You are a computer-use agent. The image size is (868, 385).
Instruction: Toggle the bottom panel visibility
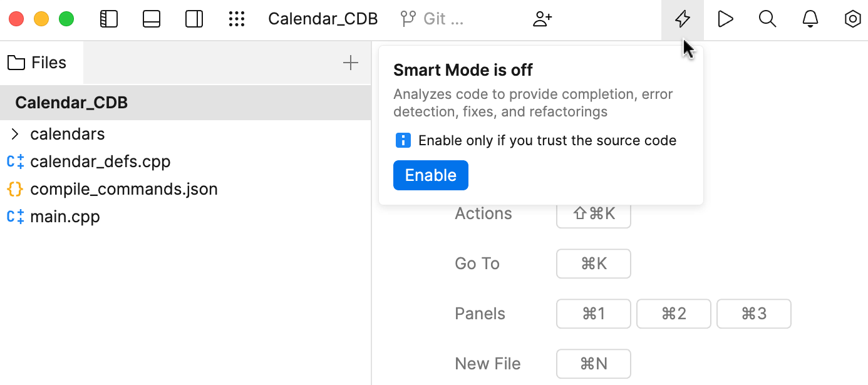pos(151,19)
